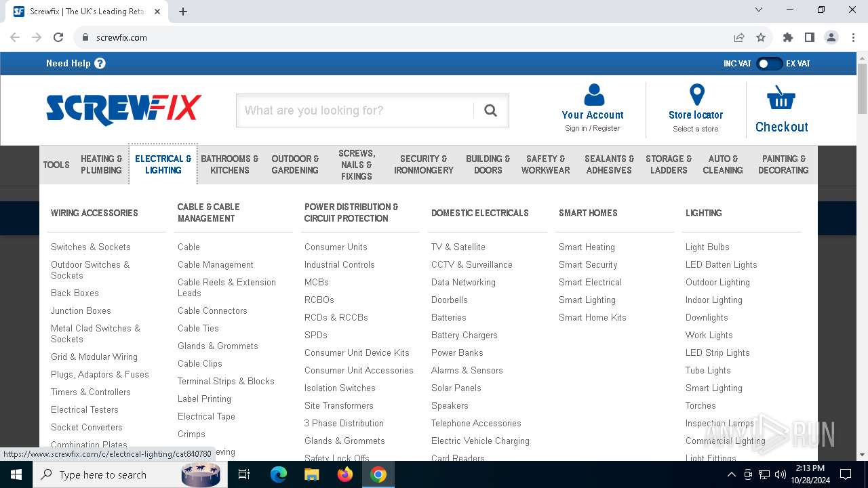Open Outdoor Lighting link
This screenshot has width=868, height=488.
(x=717, y=282)
